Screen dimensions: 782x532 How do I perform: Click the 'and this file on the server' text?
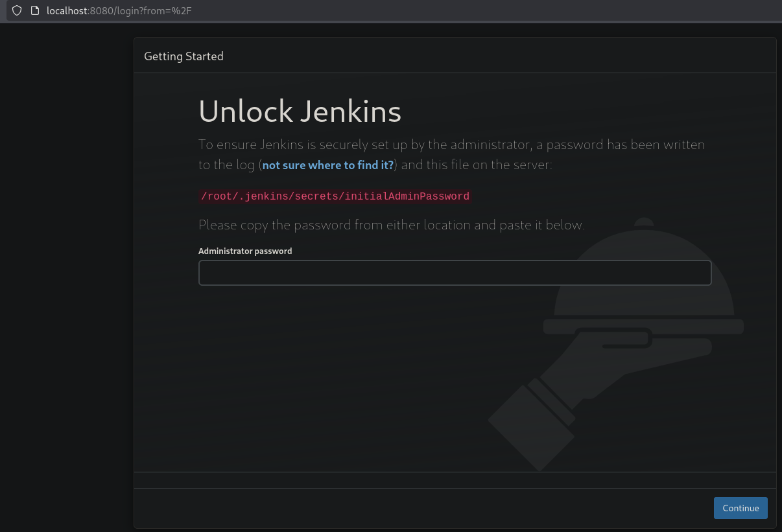point(477,165)
